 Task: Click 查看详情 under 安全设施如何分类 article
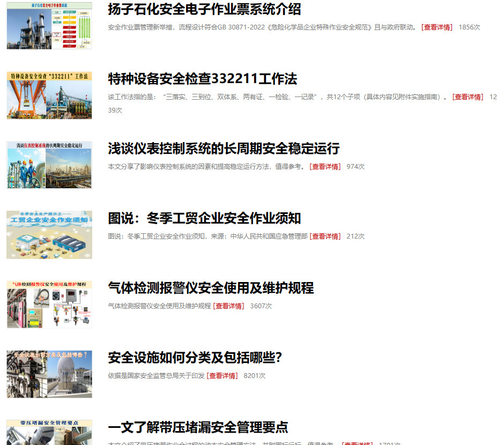point(222,376)
